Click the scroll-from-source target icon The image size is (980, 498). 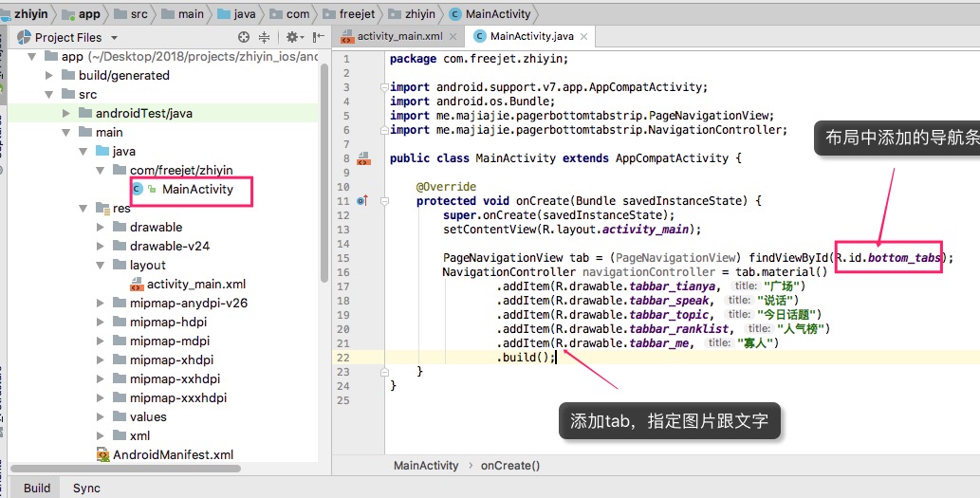[244, 38]
